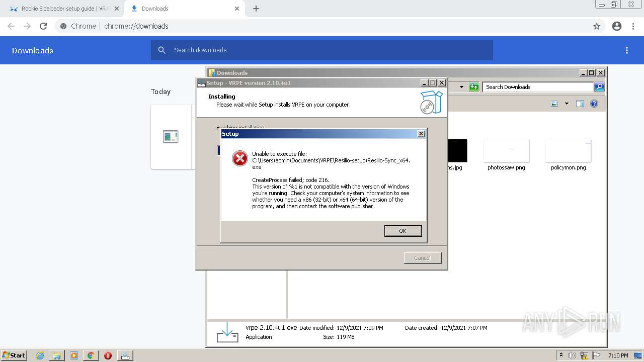
Task: Select the black .jpg image thumbnail
Action: pos(457,150)
